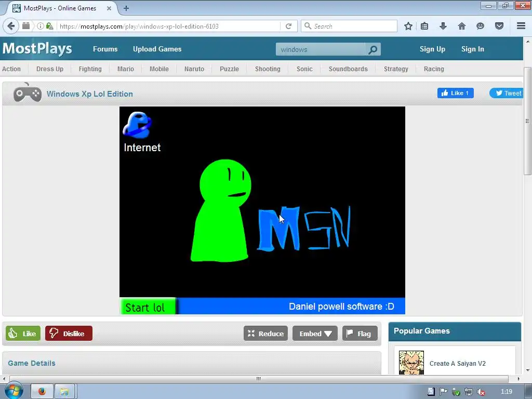Open Upload Games link
Viewport: 532px width, 399px height.
pos(157,49)
